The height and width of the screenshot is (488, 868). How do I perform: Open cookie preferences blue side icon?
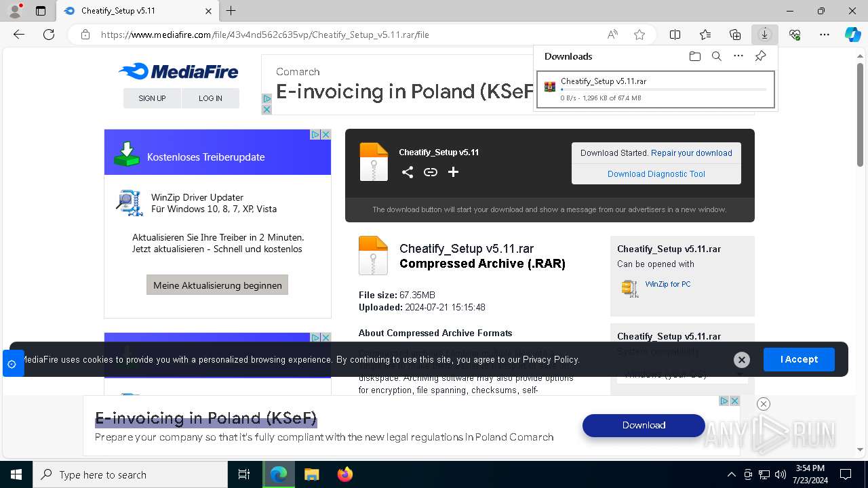coord(12,364)
